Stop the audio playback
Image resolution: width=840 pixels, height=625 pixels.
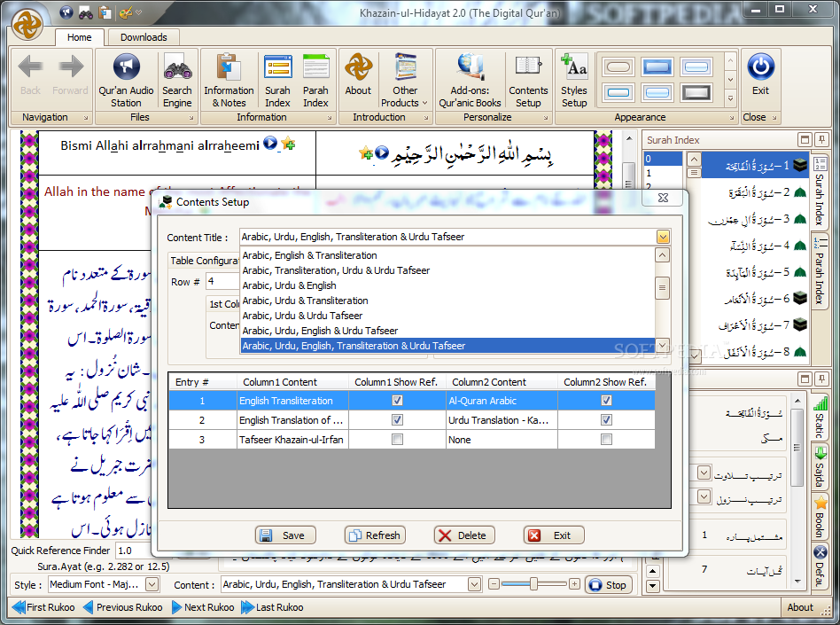[x=609, y=585]
